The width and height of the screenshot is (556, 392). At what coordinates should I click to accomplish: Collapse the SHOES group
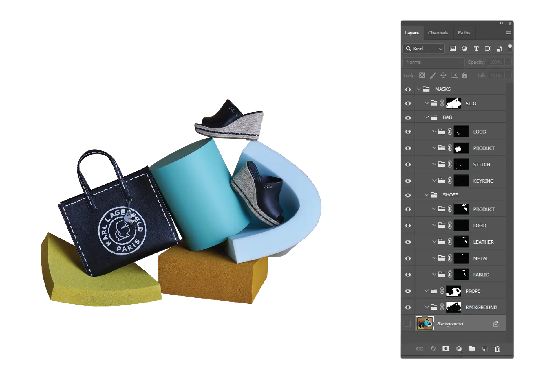(x=426, y=195)
